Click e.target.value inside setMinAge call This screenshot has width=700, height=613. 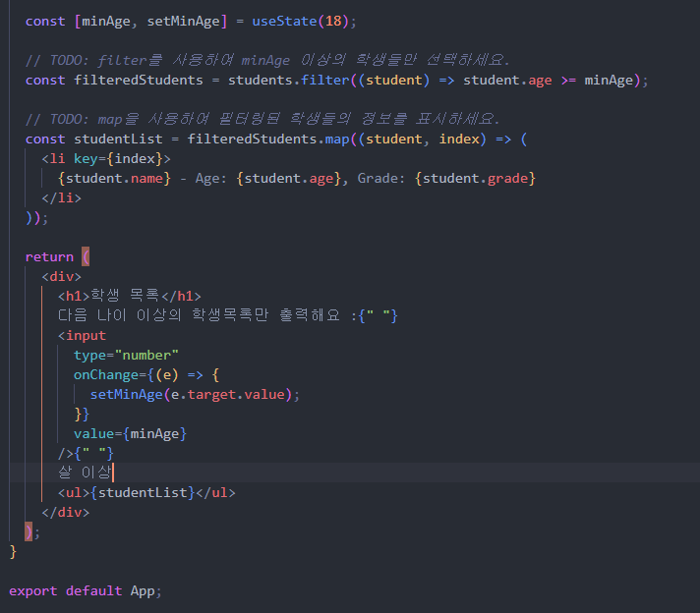click(x=228, y=394)
